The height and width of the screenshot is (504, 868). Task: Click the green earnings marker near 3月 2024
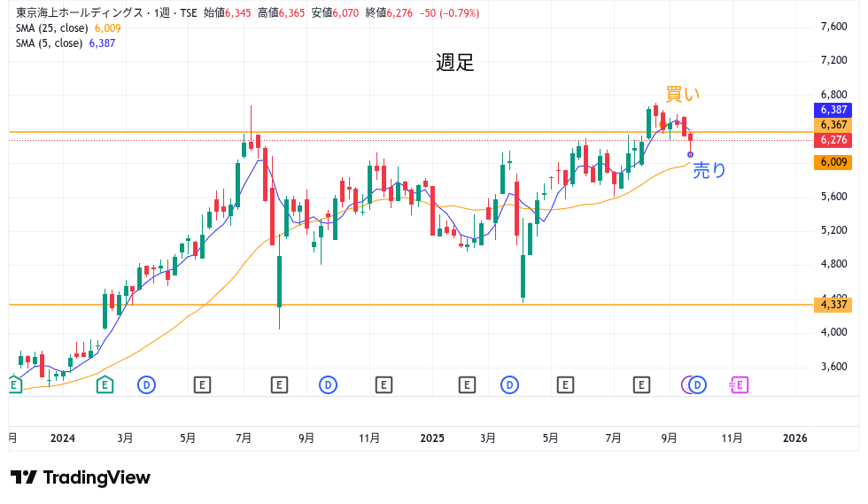point(105,384)
